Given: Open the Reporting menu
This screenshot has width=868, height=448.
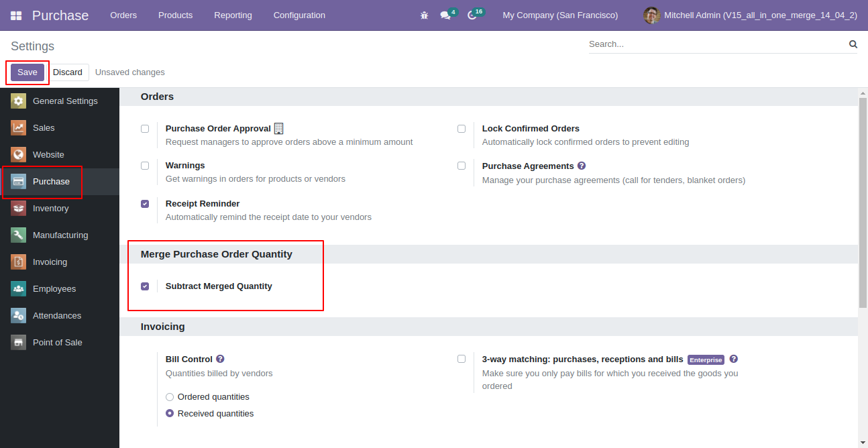Looking at the screenshot, I should tap(233, 15).
